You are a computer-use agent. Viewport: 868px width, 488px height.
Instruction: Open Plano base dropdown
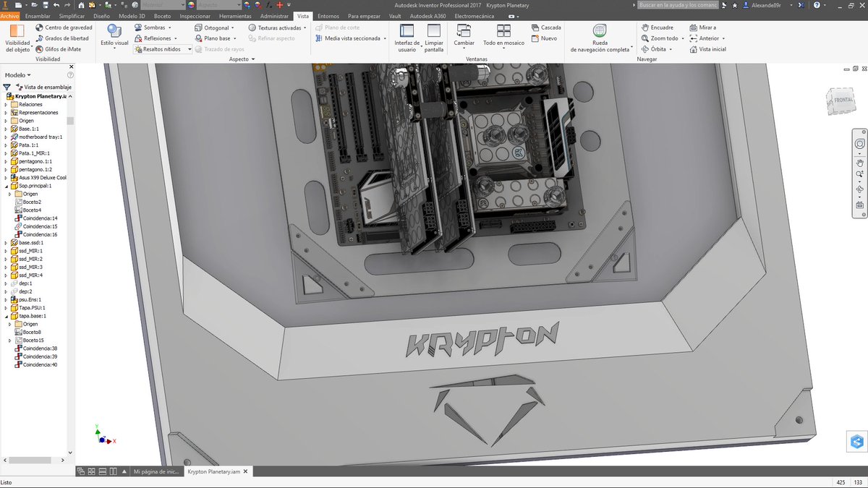[x=216, y=38]
